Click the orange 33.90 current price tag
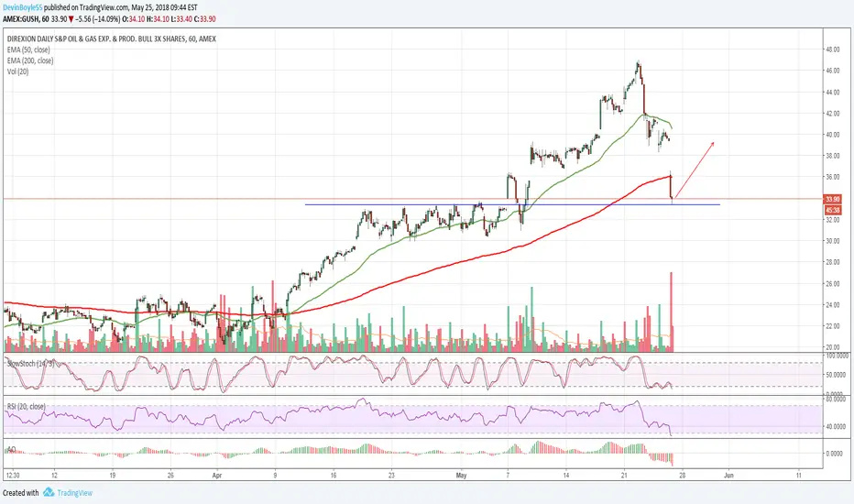The width and height of the screenshot is (854, 504). [x=832, y=200]
